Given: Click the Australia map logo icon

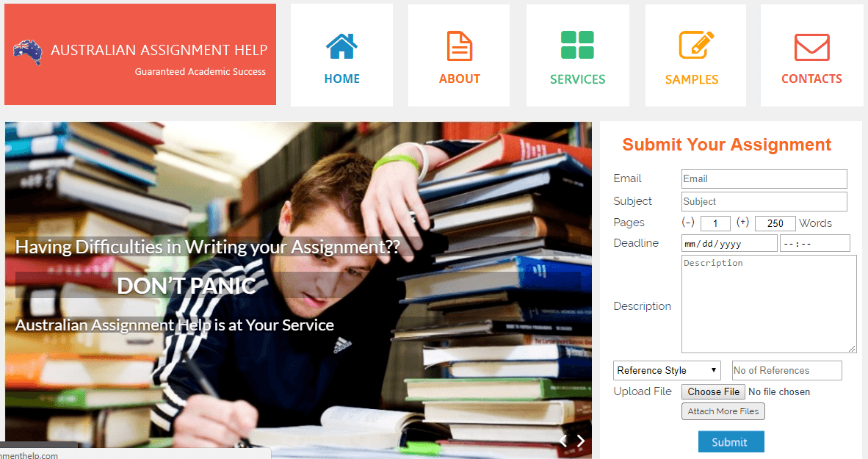Looking at the screenshot, I should coord(28,53).
